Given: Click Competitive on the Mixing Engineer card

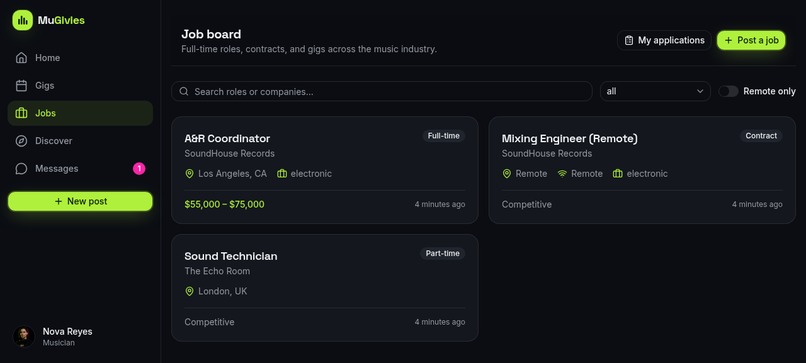Looking at the screenshot, I should coord(527,205).
